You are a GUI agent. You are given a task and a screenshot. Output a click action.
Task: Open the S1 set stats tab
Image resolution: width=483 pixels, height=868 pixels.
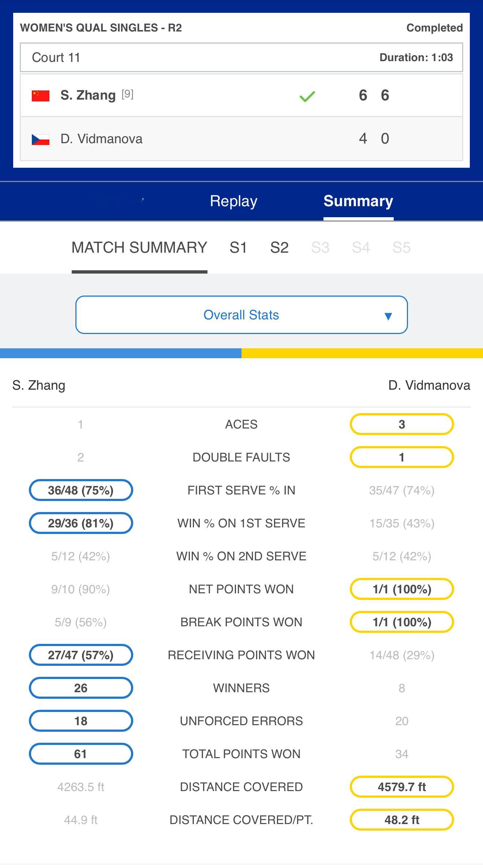click(x=238, y=248)
